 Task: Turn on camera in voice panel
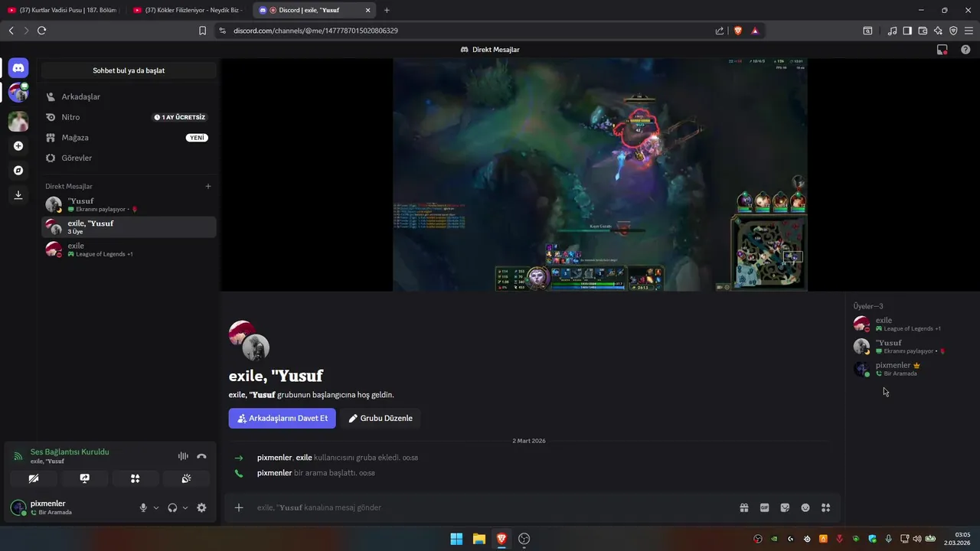click(34, 478)
